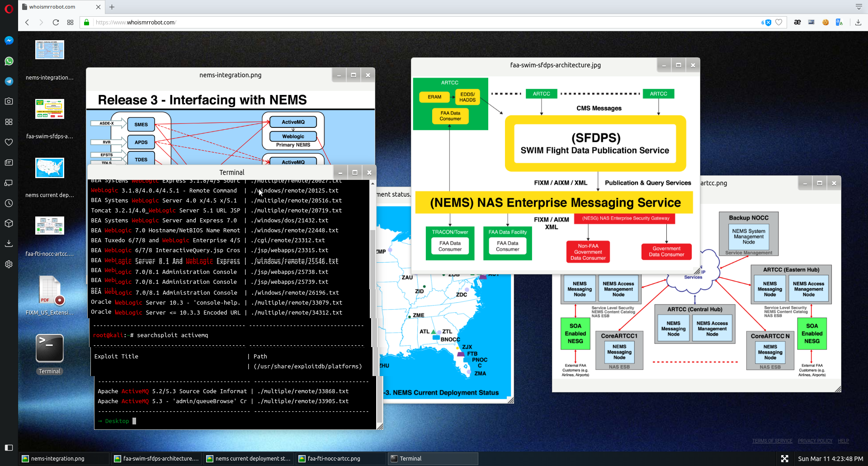Viewport: 868px width, 466px height.
Task: Click the picture screenshot extension icon
Action: (x=811, y=22)
